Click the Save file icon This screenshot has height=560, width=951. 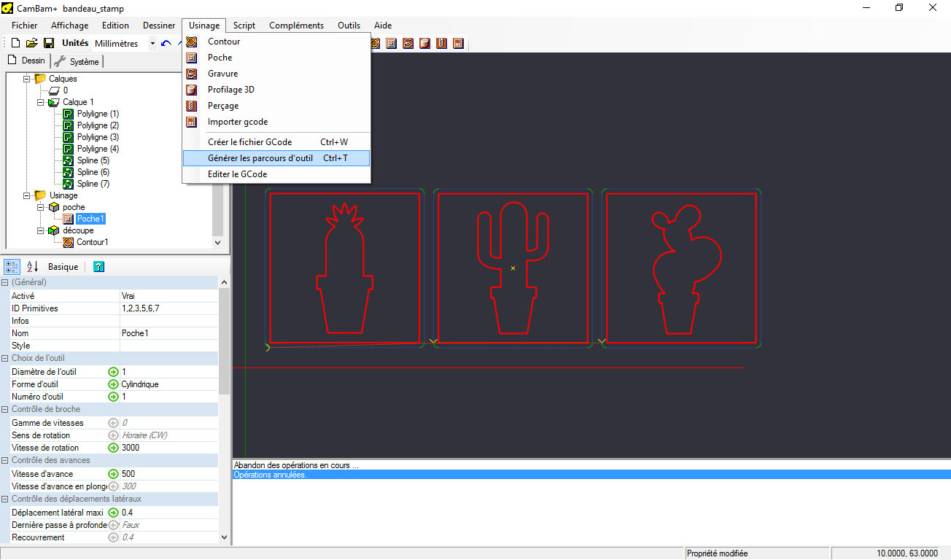pyautogui.click(x=49, y=44)
